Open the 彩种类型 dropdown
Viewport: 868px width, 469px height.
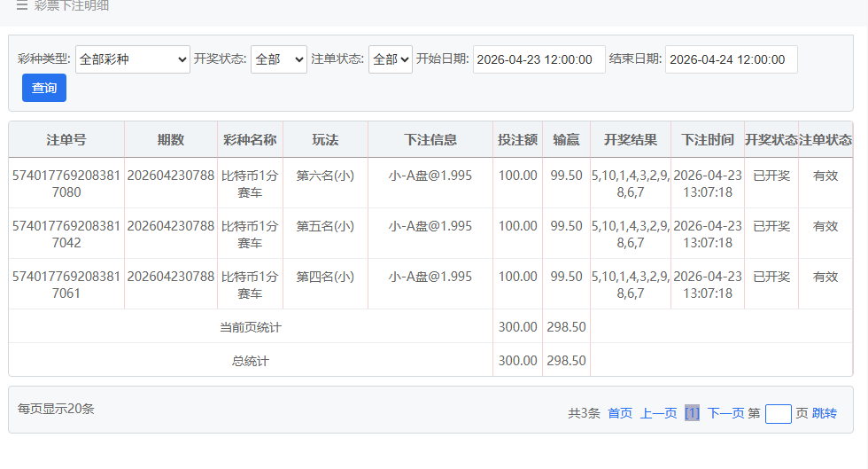click(x=133, y=59)
